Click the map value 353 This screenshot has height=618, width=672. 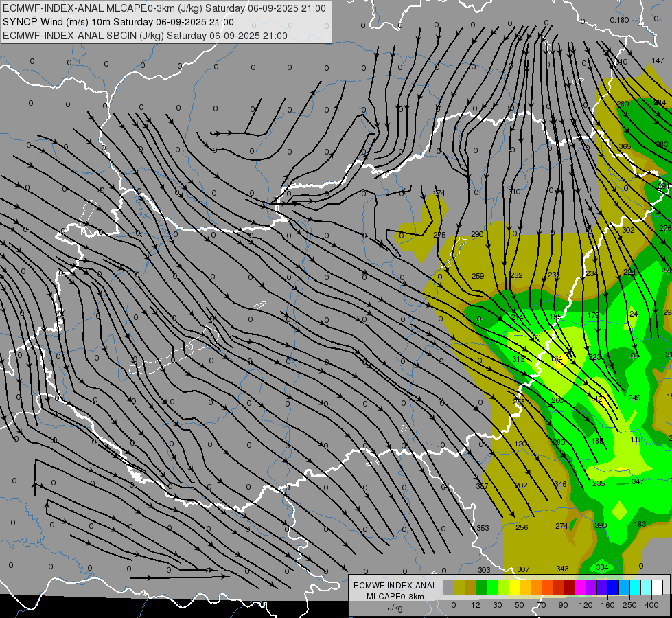coord(483,528)
